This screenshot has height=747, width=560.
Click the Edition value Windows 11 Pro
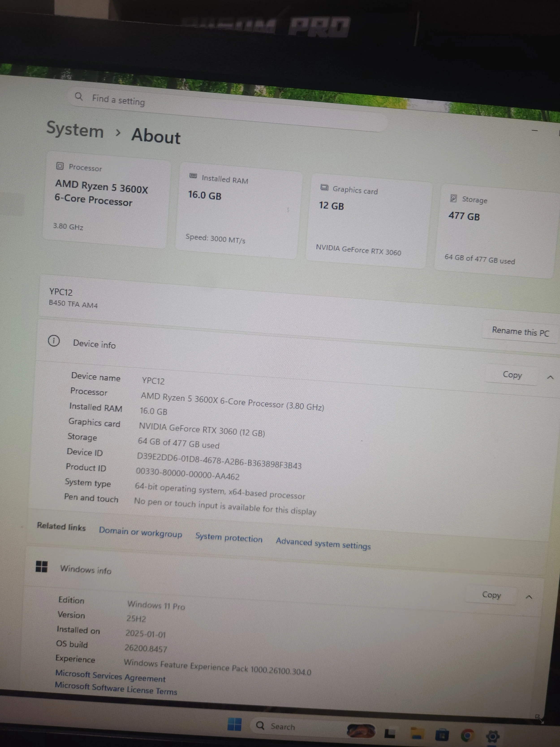coord(156,606)
